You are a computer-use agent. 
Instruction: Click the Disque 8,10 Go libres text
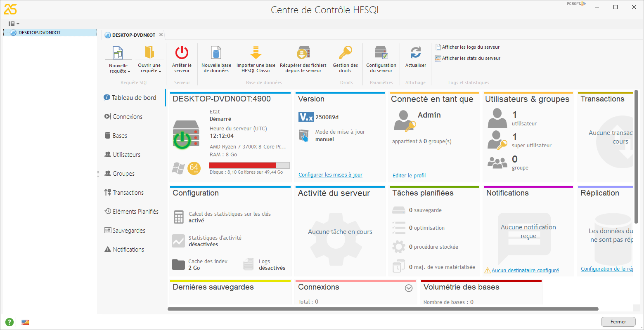click(246, 172)
